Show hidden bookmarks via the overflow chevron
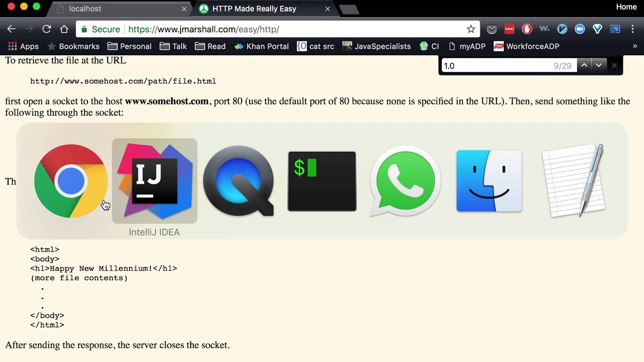 [635, 46]
